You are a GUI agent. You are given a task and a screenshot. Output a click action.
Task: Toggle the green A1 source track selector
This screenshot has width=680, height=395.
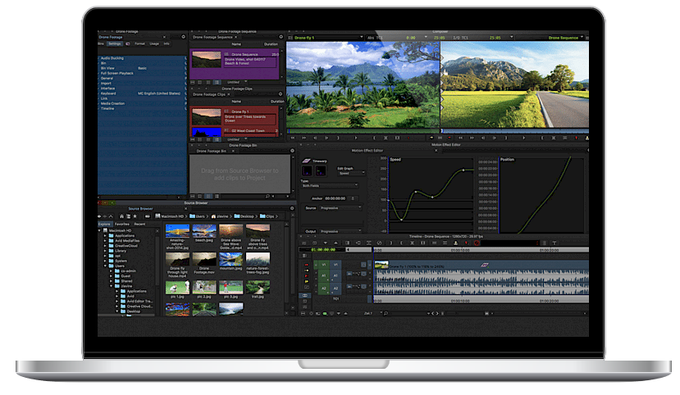[324, 275]
